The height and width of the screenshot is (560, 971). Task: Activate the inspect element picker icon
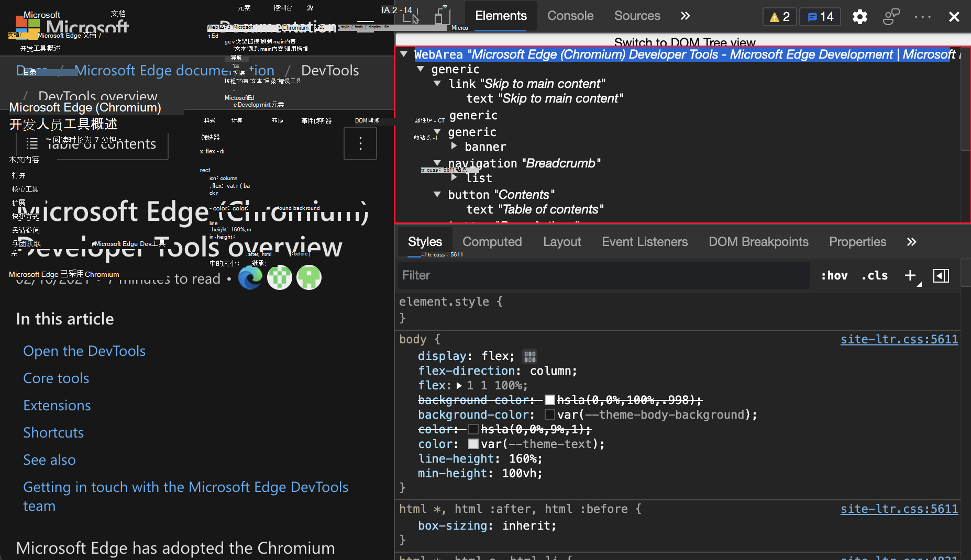point(411,17)
